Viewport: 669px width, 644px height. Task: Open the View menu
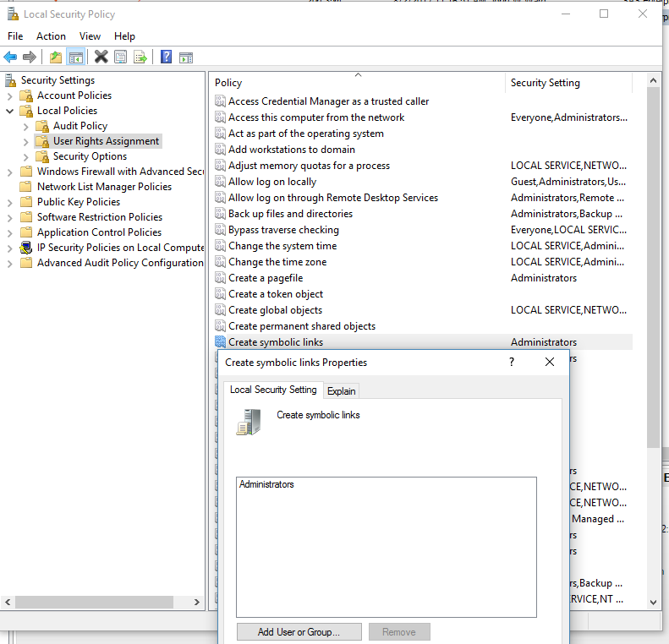(x=90, y=36)
